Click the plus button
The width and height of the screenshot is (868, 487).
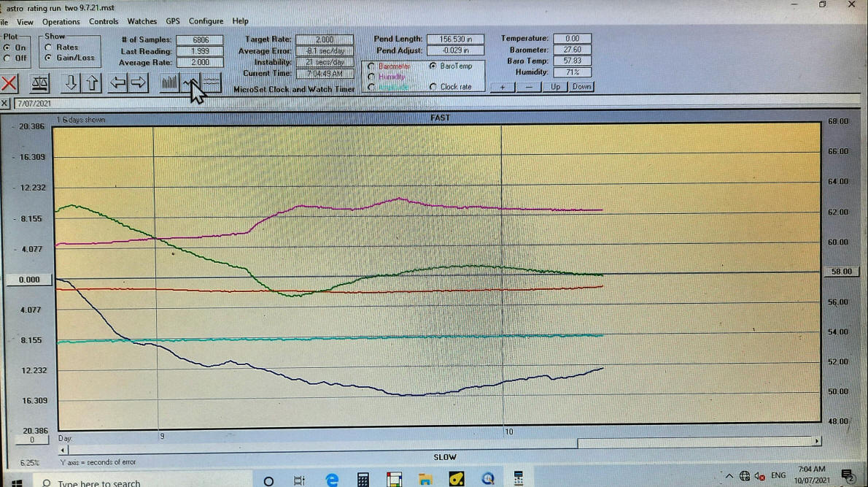[502, 87]
